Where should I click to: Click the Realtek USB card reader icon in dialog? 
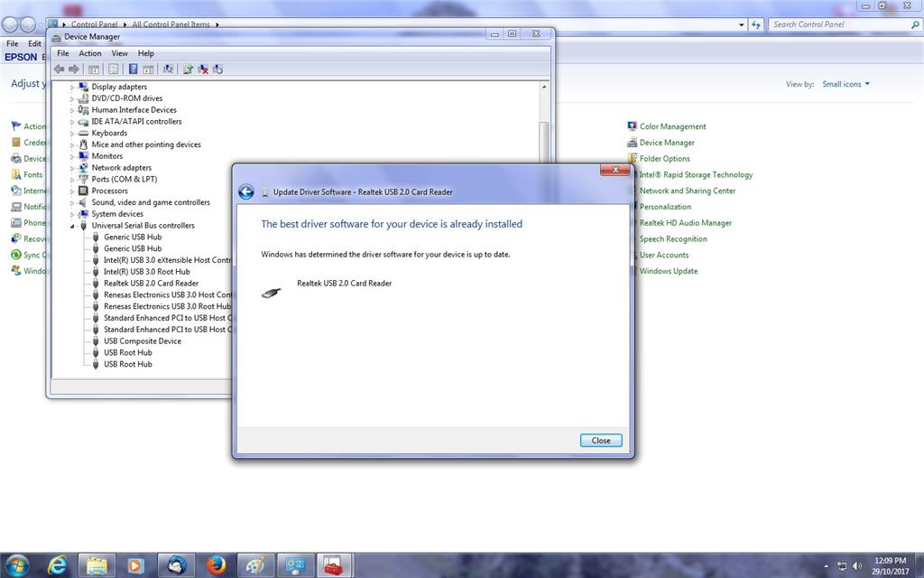[x=271, y=293]
